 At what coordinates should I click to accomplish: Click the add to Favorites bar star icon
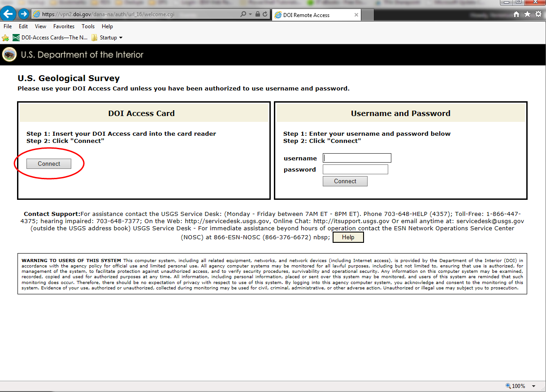5,38
